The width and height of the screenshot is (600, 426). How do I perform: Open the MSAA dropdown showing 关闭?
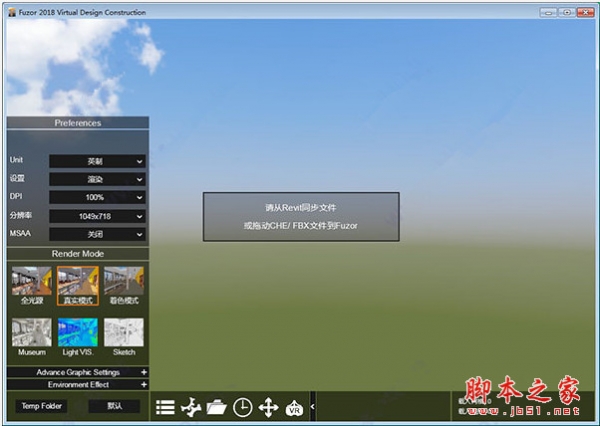[x=97, y=234]
